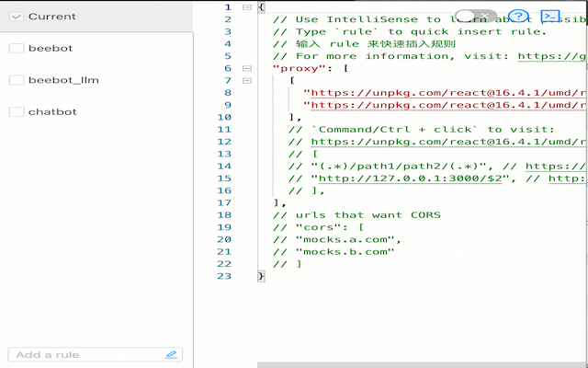588x368 pixels.
Task: Enable the beebot_llm rule checkbox
Action: point(17,80)
